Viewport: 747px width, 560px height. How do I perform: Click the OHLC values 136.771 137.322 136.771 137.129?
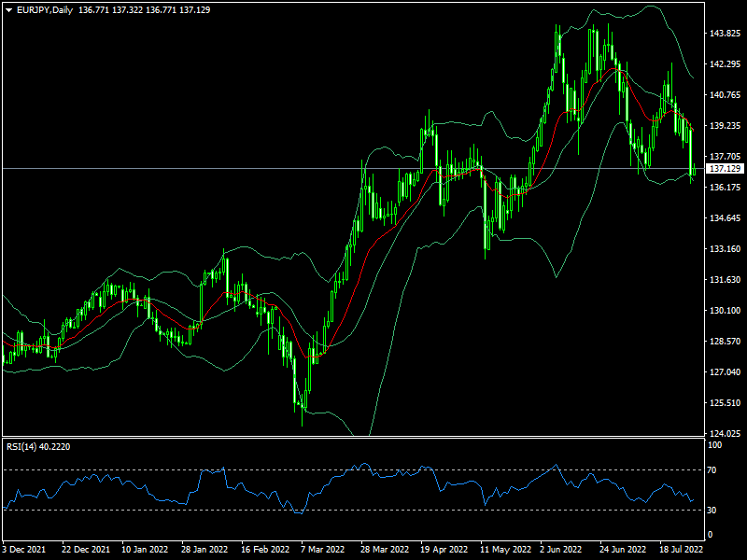pyautogui.click(x=144, y=10)
